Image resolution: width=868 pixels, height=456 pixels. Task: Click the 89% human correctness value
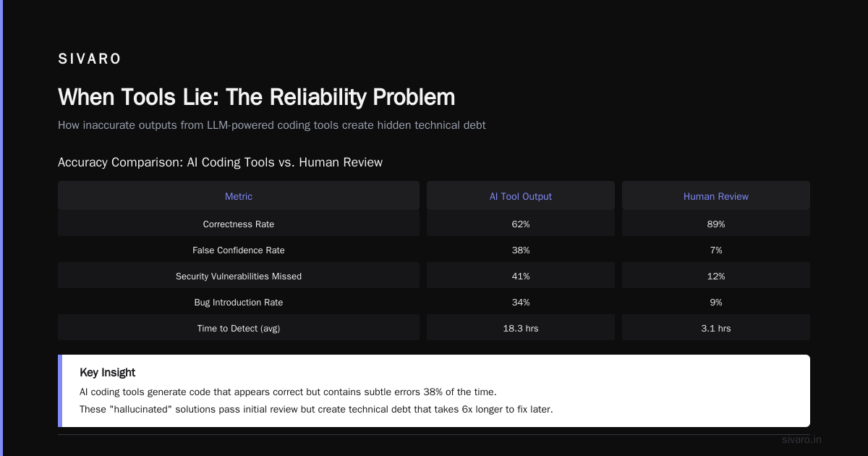tap(716, 224)
